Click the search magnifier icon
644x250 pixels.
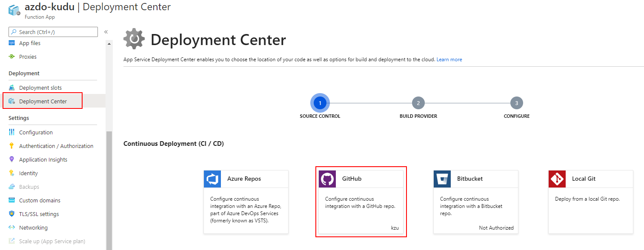pyautogui.click(x=14, y=32)
